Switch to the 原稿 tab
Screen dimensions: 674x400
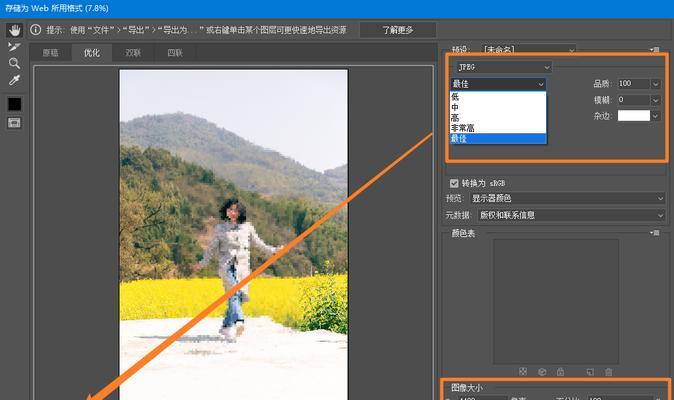[x=50, y=53]
